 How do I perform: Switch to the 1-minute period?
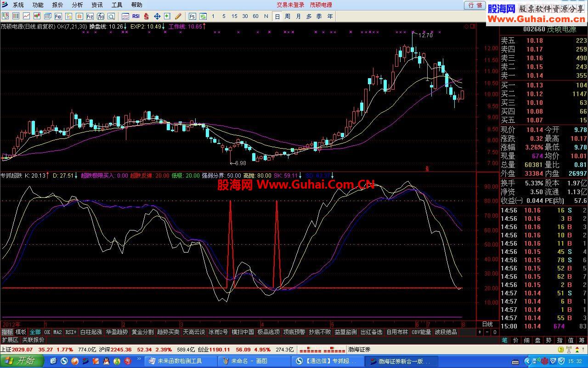click(x=213, y=16)
